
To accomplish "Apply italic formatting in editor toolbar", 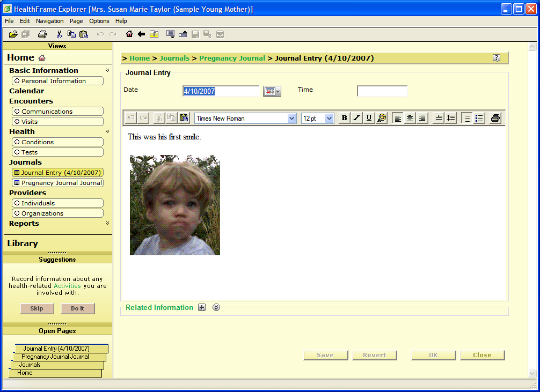I will click(x=356, y=117).
